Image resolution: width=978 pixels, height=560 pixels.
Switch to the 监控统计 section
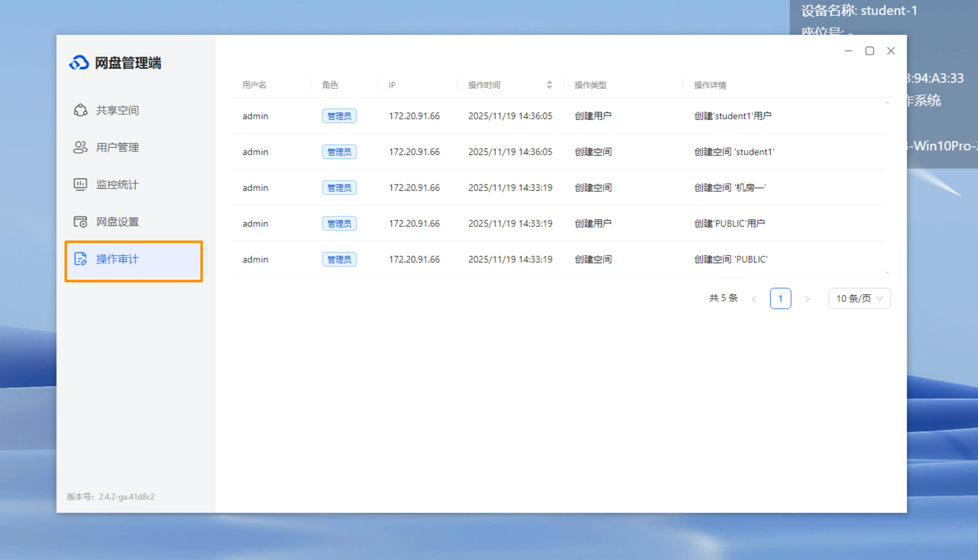point(117,185)
